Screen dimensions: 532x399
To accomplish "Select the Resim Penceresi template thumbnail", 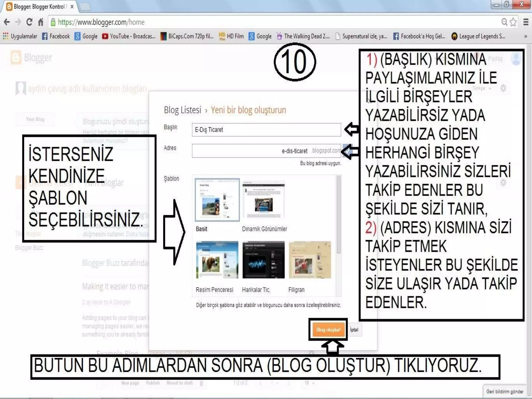I will point(217,260).
